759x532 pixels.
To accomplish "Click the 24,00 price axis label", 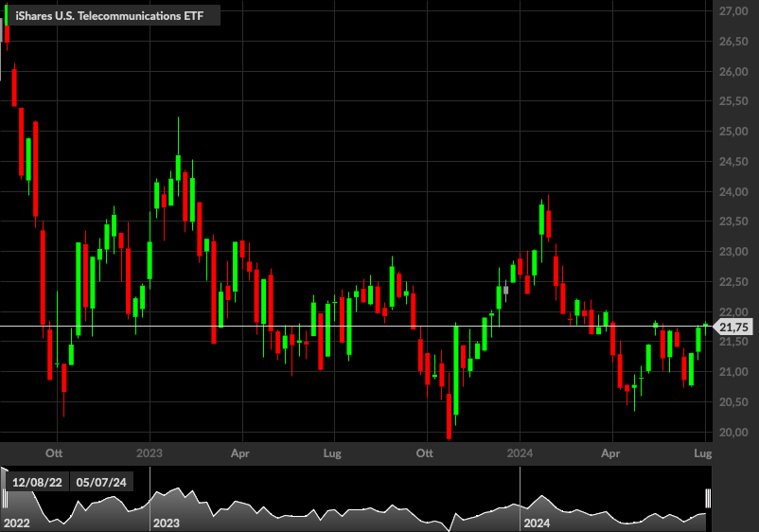I will 733,192.
